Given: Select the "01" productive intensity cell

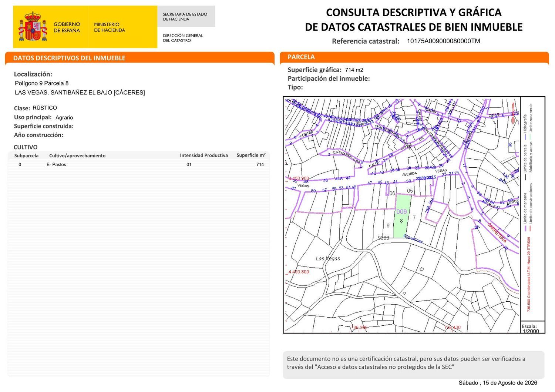Looking at the screenshot, I should (x=189, y=165).
